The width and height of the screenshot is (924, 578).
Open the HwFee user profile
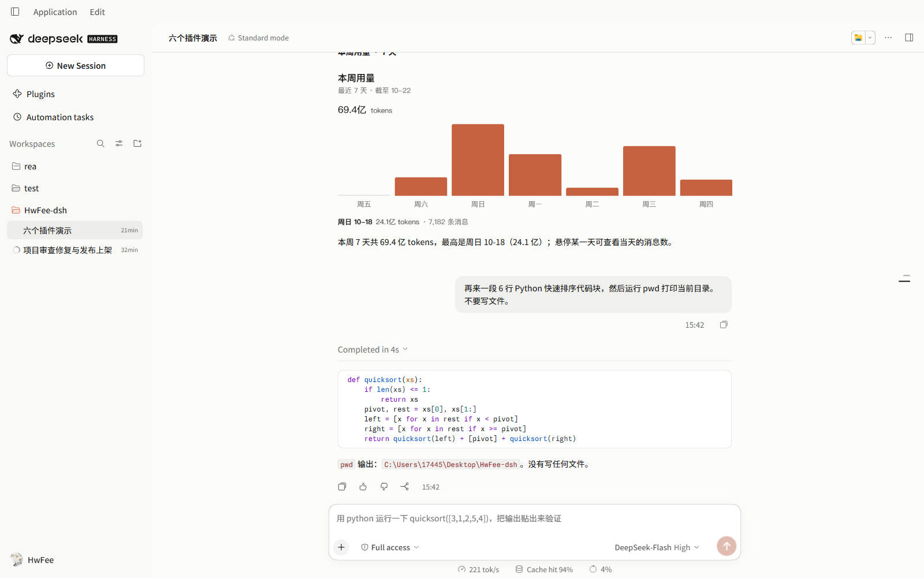pos(32,560)
